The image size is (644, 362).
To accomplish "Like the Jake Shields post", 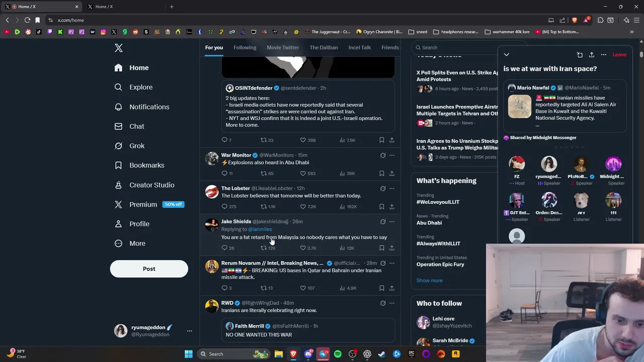I will pos(303,248).
